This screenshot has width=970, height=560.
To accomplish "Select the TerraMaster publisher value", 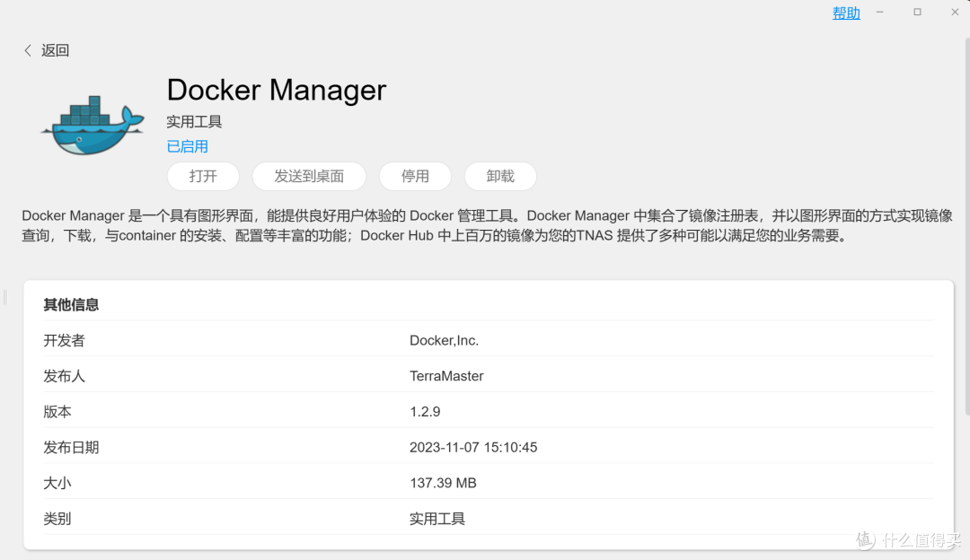I will coord(446,376).
